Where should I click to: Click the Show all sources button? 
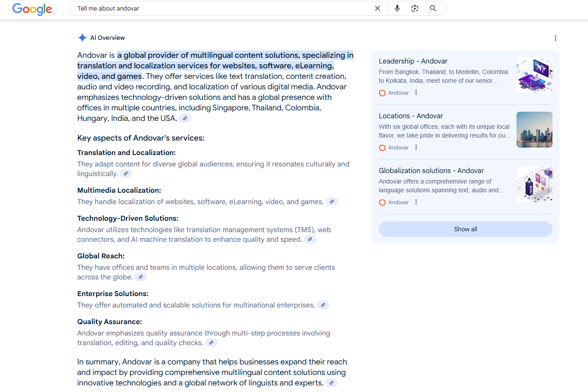tap(465, 229)
